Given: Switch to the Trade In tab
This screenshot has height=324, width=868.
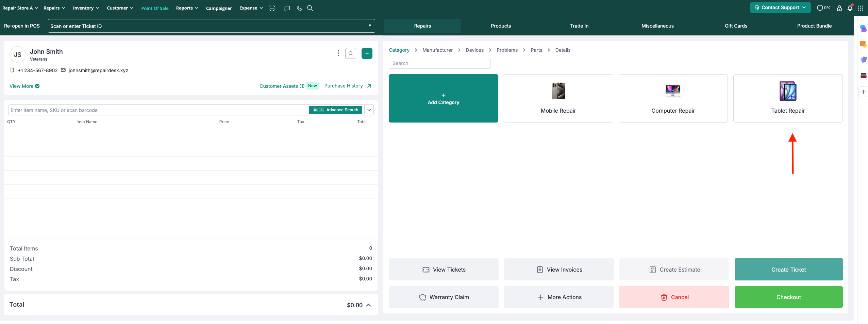Looking at the screenshot, I should (x=579, y=26).
